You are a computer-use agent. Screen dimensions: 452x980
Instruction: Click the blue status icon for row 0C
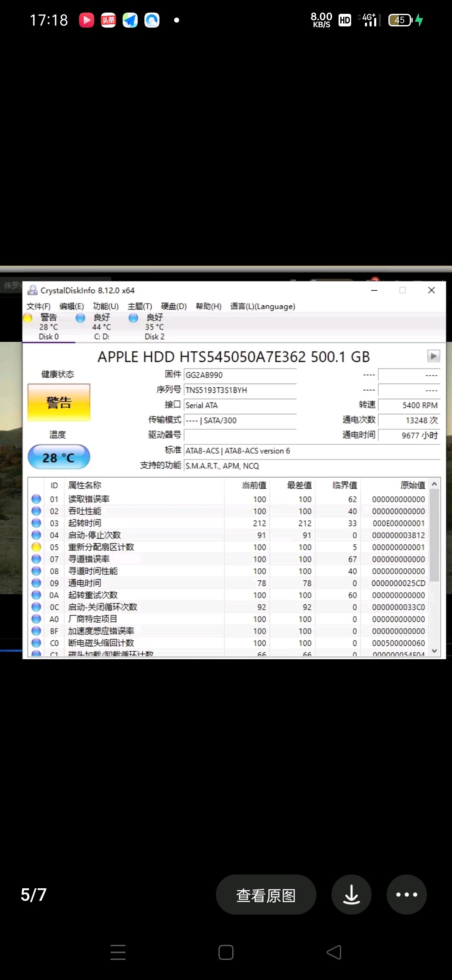[x=36, y=607]
